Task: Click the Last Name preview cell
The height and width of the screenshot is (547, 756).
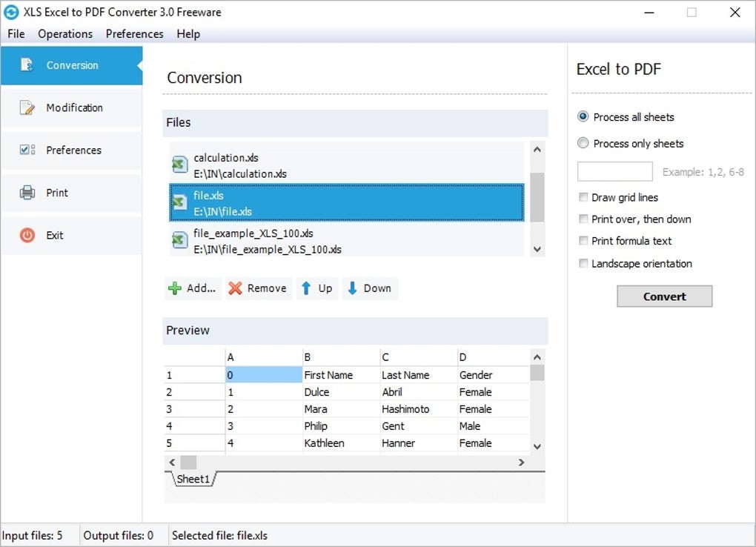Action: (x=419, y=375)
